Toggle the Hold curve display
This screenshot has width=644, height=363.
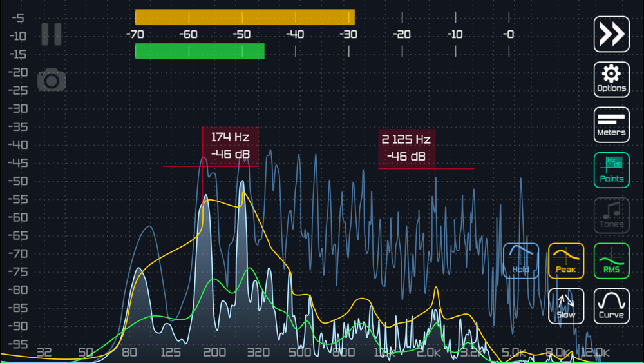pos(521,260)
